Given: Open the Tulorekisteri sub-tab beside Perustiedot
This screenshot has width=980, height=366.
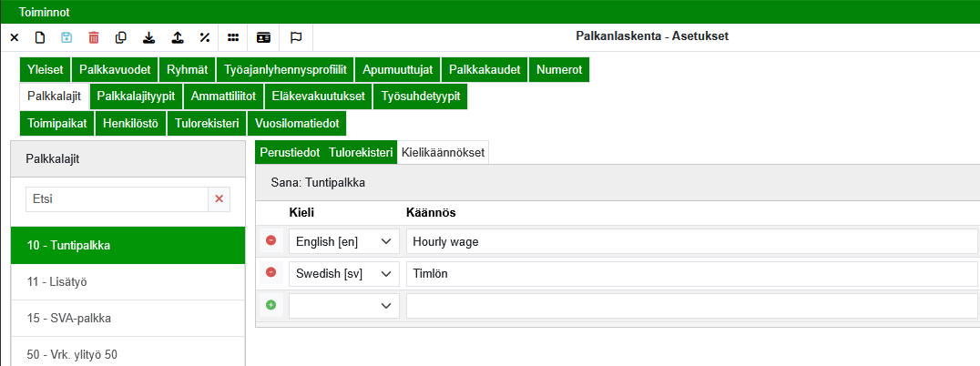Looking at the screenshot, I should [361, 153].
